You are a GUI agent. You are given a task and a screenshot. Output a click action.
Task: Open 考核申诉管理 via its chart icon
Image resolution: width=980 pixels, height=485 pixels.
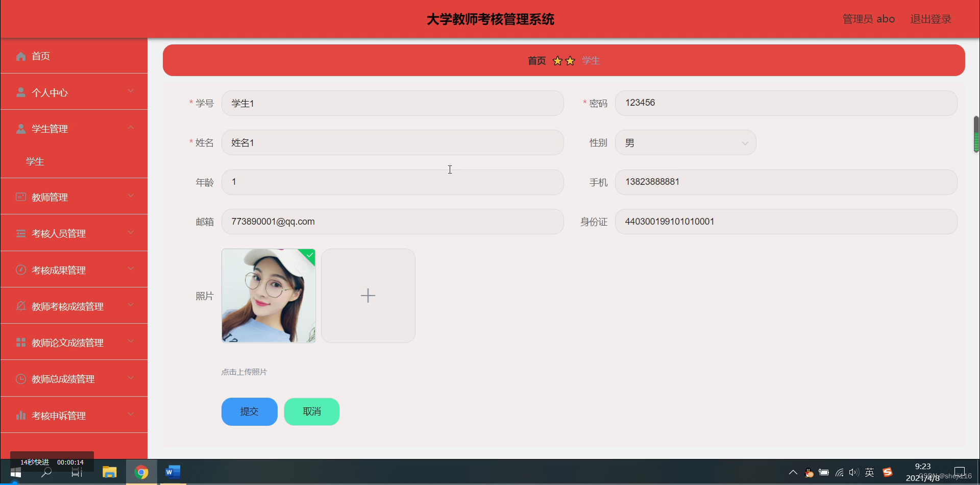coord(20,415)
